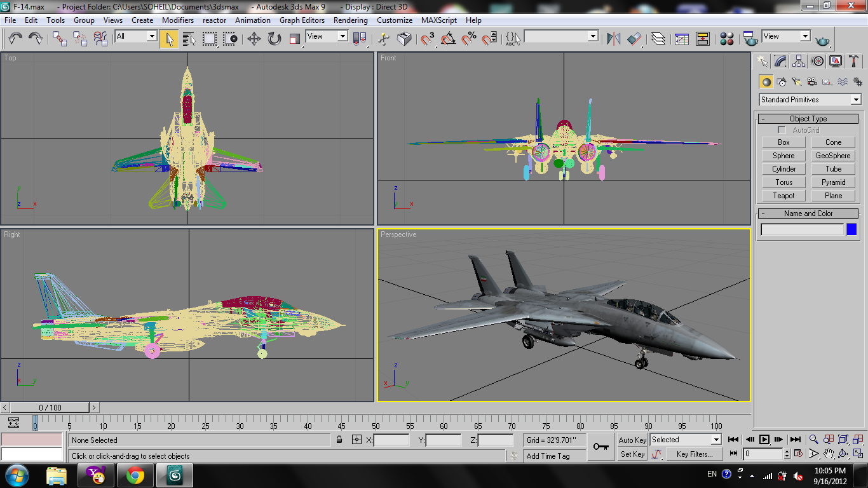Click the Select and Manipulate icon
The image size is (868, 488).
[384, 39]
